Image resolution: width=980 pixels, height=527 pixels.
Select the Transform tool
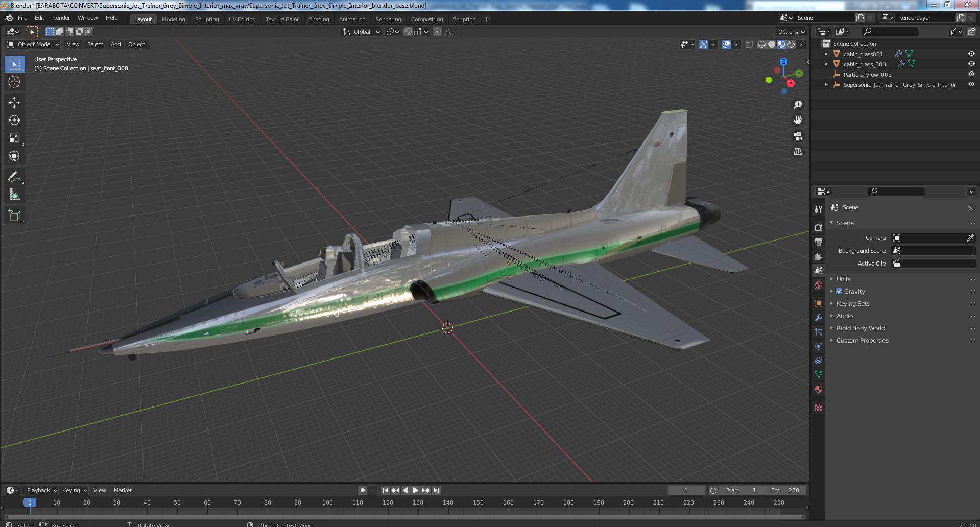tap(14, 156)
